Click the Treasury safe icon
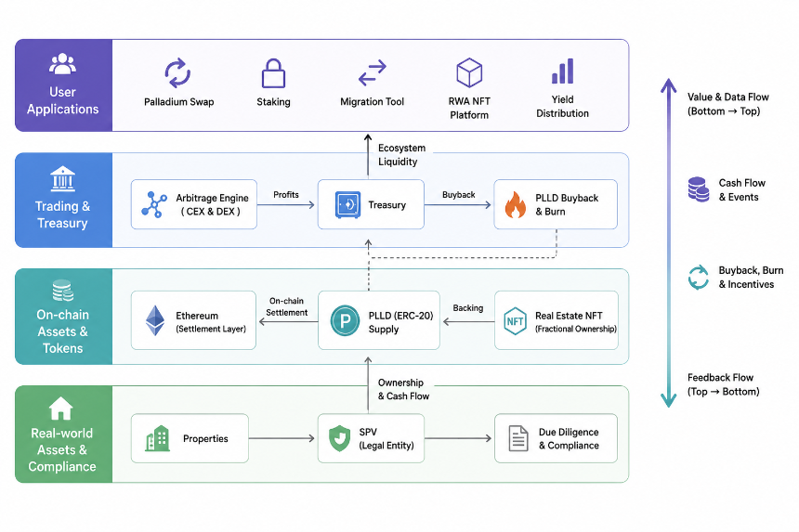Viewport: 799px width, 532px height. (x=348, y=204)
